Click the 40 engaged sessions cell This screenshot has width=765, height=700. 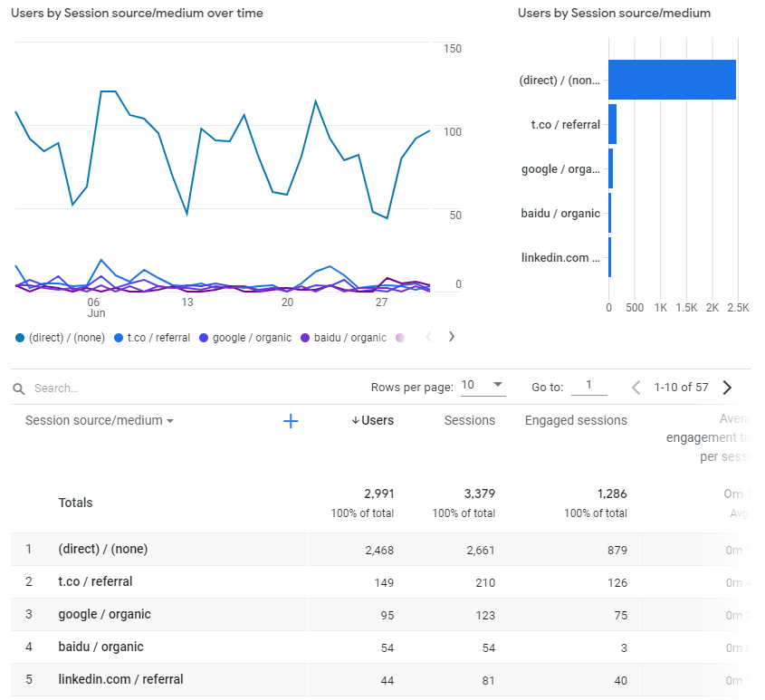620,680
